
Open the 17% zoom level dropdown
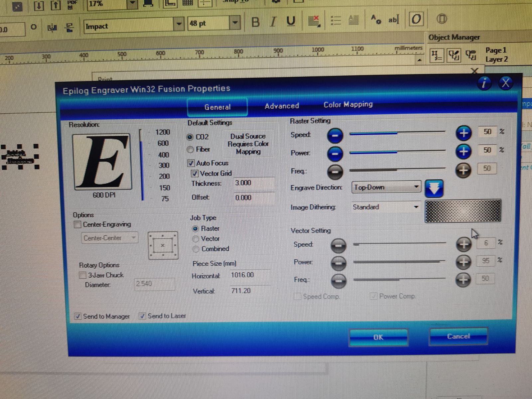point(132,4)
